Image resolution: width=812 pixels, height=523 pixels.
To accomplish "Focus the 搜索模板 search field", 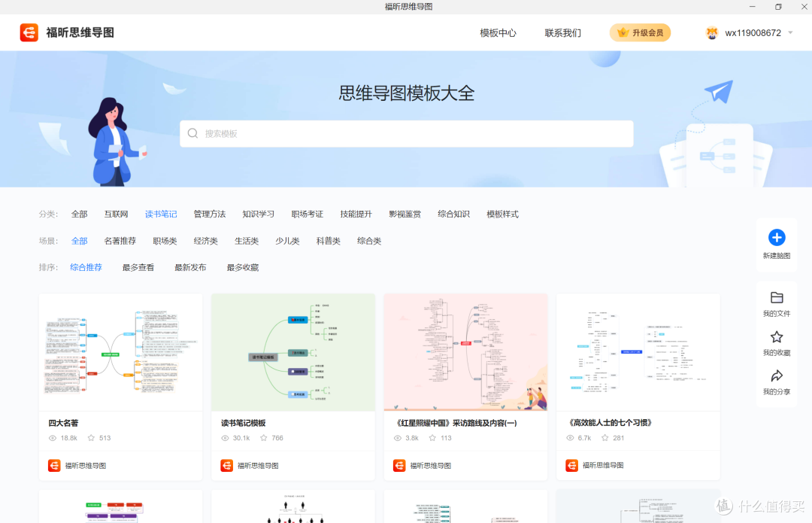I will pos(407,134).
